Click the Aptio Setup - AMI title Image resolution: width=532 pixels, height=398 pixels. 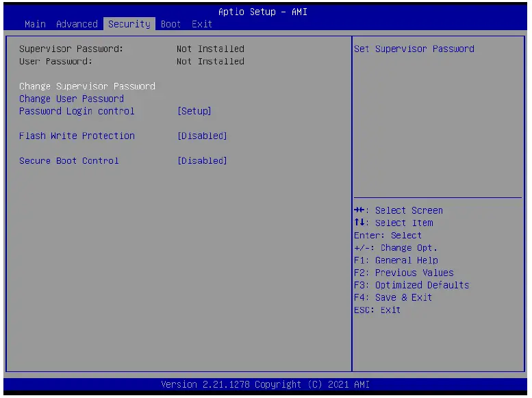point(263,12)
